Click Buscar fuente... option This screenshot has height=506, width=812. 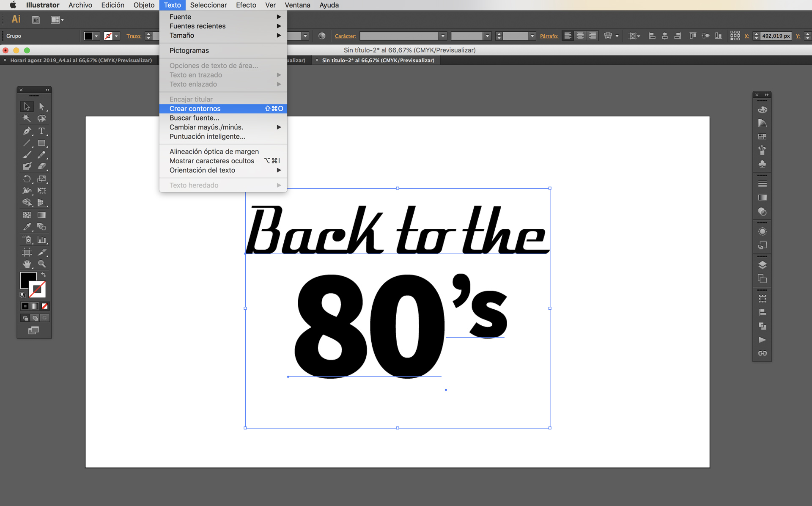pyautogui.click(x=223, y=118)
